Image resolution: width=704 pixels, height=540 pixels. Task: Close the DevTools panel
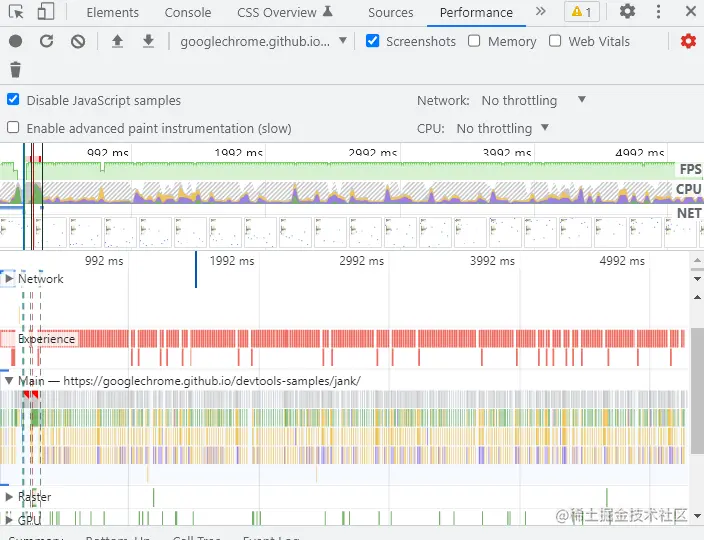coord(691,11)
